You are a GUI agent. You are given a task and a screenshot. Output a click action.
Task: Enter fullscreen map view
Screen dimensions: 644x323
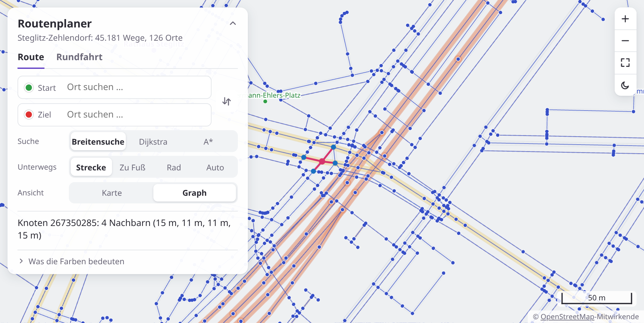tap(625, 63)
